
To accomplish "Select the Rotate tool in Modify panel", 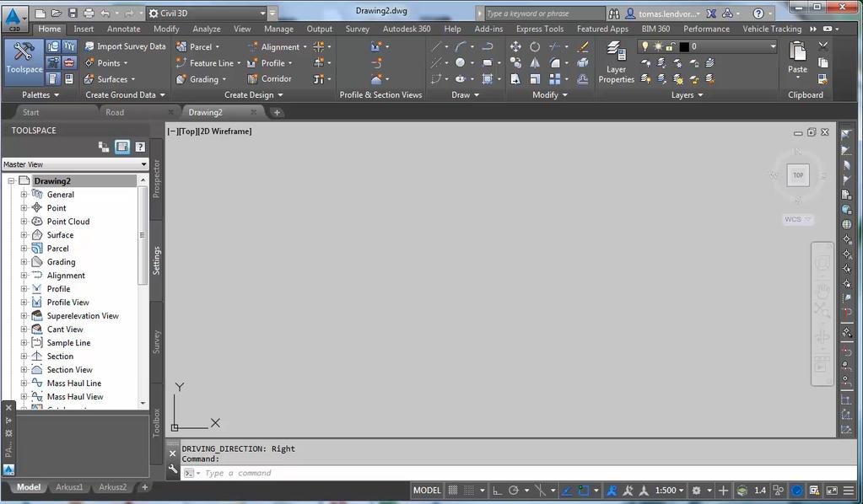I will coord(535,46).
